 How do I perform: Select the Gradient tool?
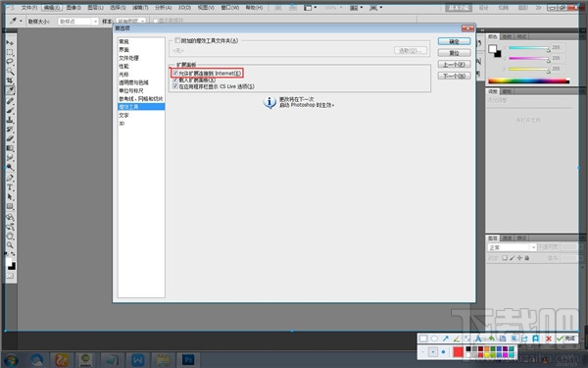10,148
